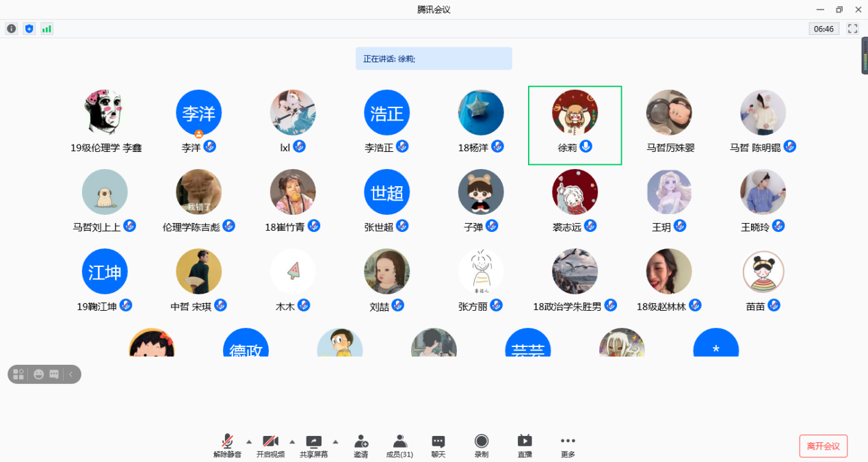Screen dimensions: 868x462
Task: Check the green network signal icon
Action: click(47, 29)
